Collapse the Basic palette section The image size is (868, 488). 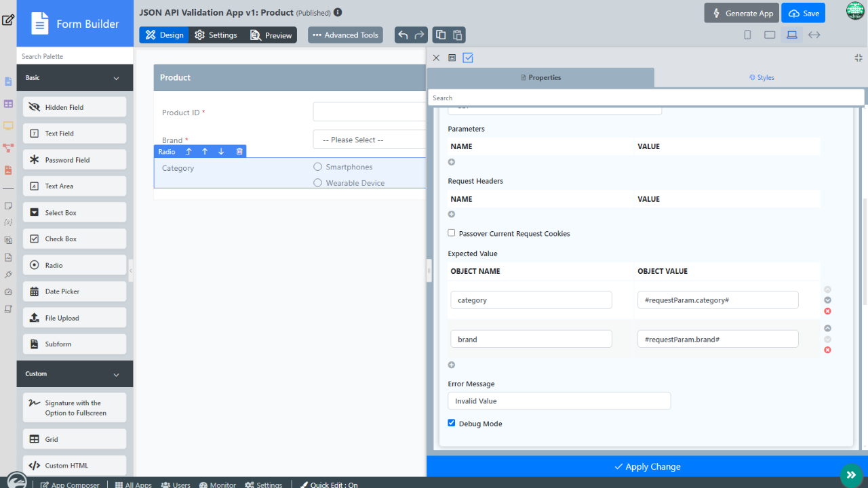(116, 79)
